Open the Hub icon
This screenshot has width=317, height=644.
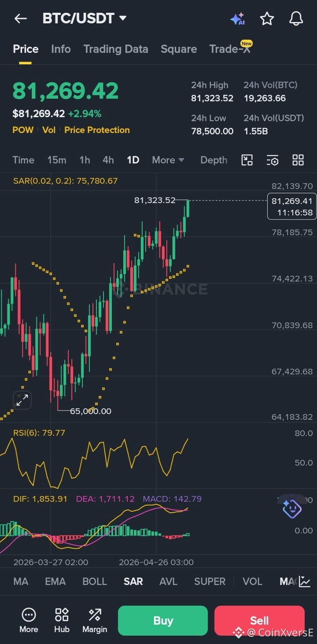[62, 620]
